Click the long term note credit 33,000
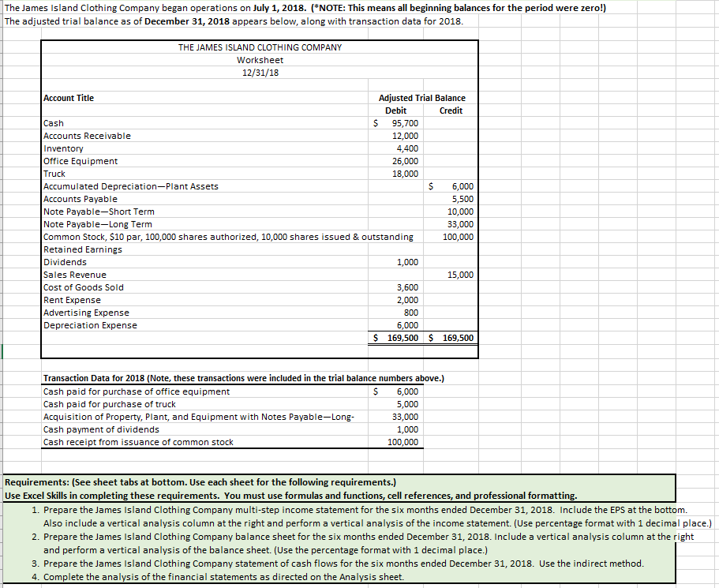 coord(460,224)
